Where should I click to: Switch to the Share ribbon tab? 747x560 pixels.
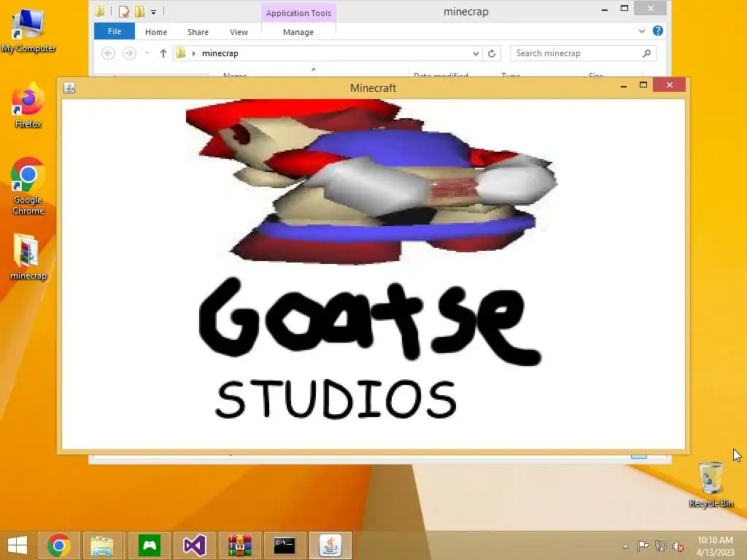click(x=198, y=32)
